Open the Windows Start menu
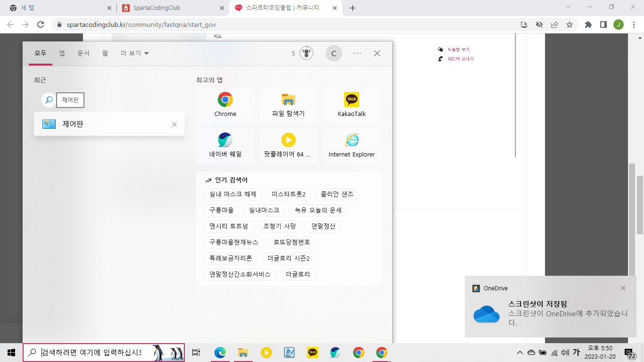Viewport: 644px width, 362px height. click(x=11, y=353)
